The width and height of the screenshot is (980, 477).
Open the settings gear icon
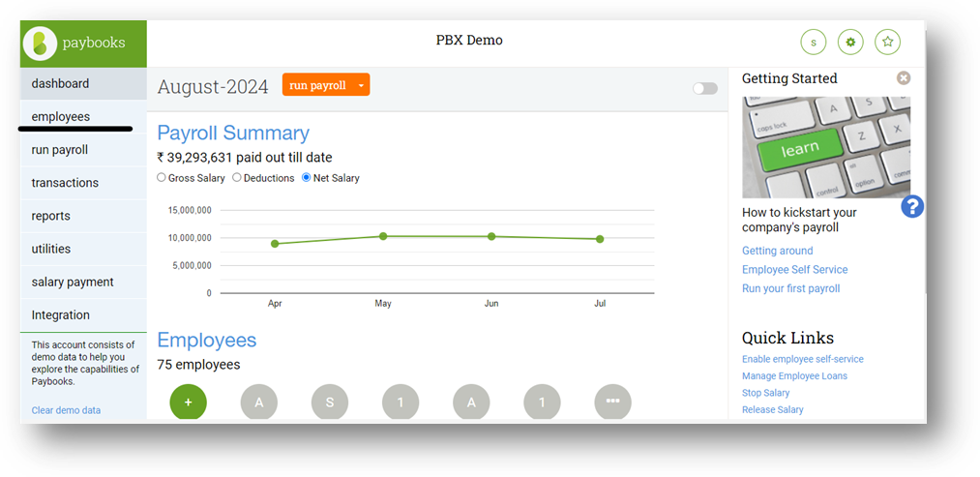[850, 43]
